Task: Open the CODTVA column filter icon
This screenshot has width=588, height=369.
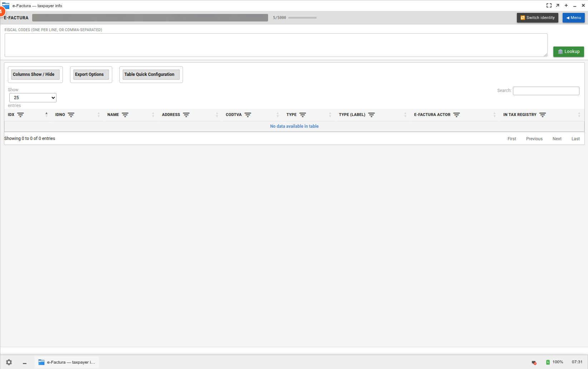Action: click(x=248, y=115)
